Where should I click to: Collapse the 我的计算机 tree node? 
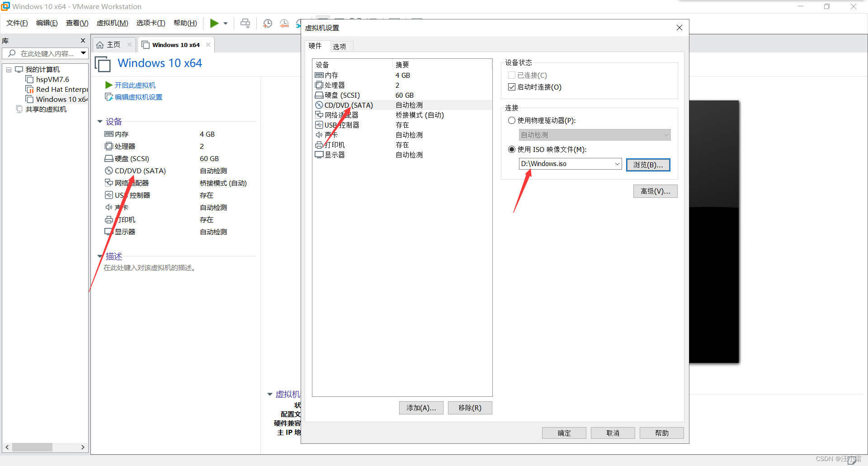(9, 70)
